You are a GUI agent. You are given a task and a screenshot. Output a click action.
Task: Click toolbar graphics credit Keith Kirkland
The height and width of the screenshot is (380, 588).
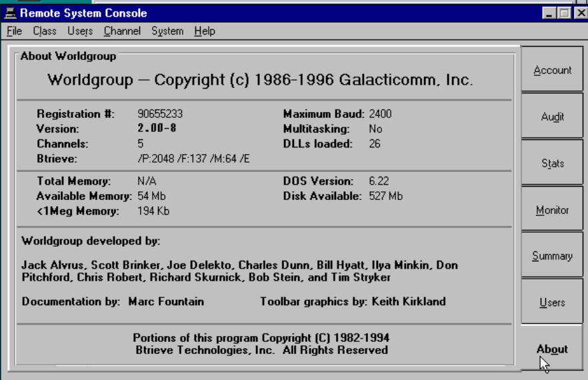click(409, 301)
